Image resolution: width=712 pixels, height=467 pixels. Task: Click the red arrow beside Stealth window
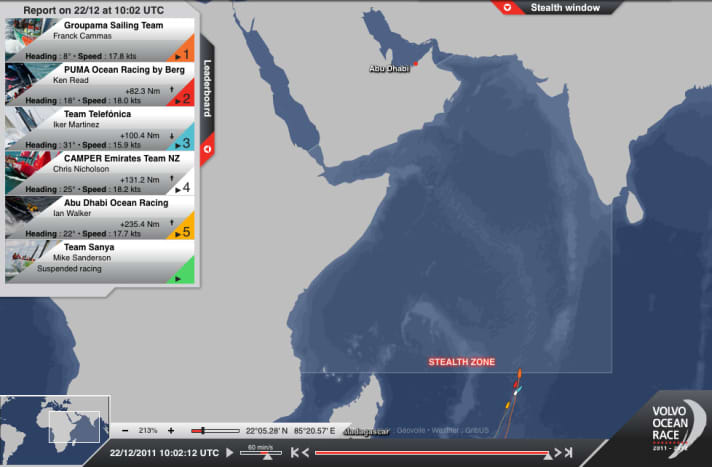[x=507, y=7]
